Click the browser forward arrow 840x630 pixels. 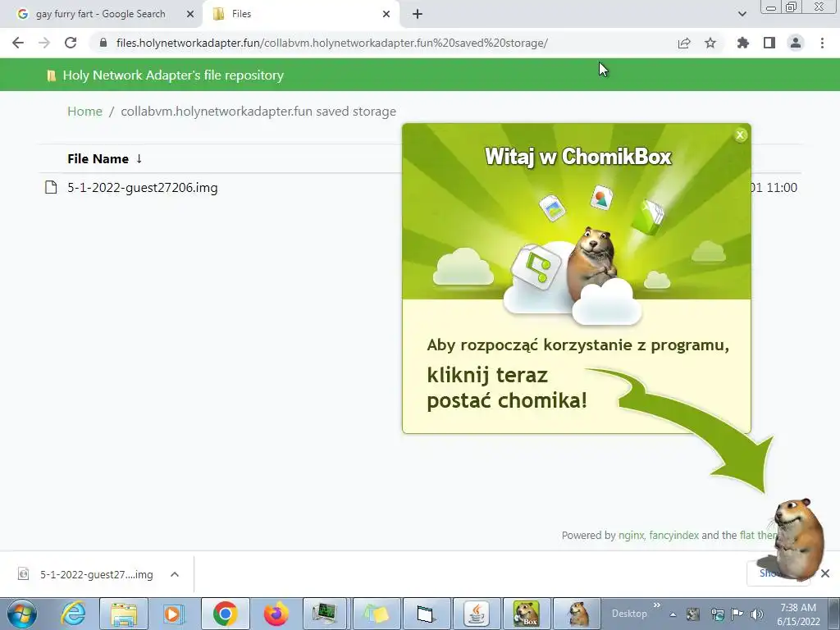[x=44, y=43]
